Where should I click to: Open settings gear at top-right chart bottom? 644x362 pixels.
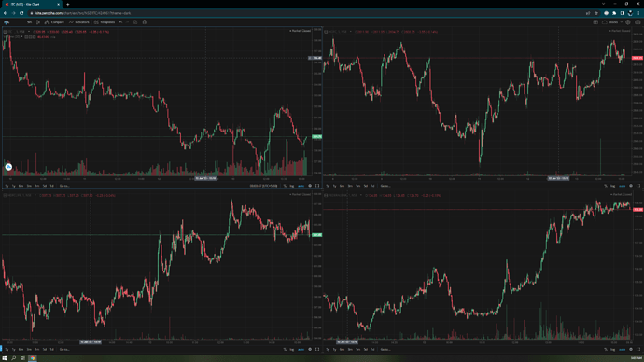click(631, 186)
